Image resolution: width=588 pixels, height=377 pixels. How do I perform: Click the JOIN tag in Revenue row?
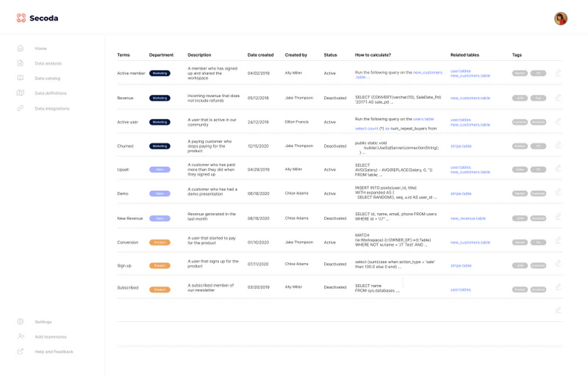pos(520,98)
